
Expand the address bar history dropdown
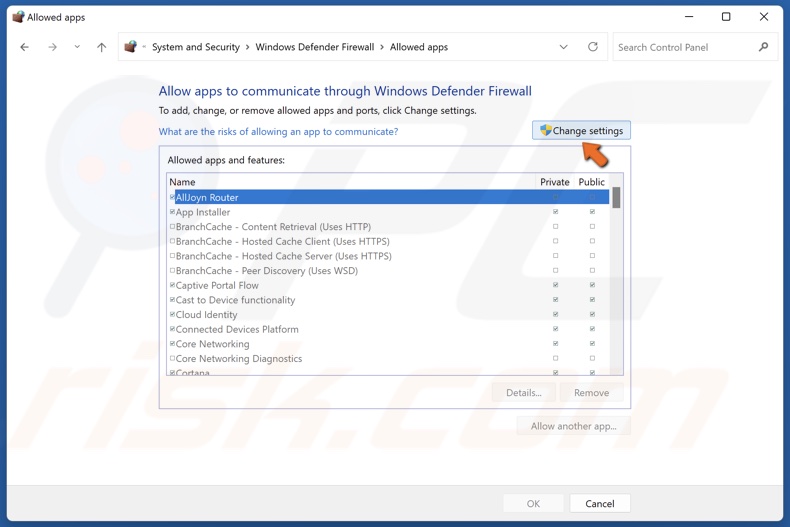pyautogui.click(x=563, y=47)
